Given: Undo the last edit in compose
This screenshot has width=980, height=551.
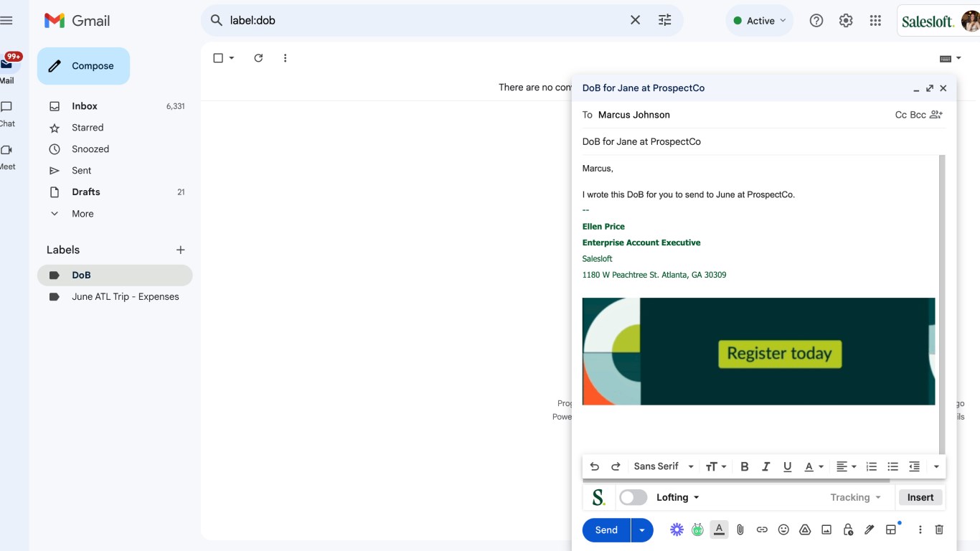Looking at the screenshot, I should [x=594, y=466].
